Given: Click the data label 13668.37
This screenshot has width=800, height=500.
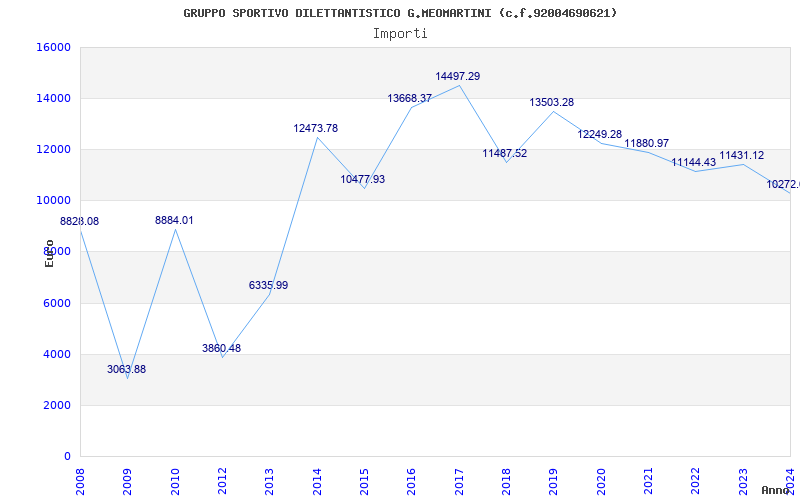Looking at the screenshot, I should coord(410,98).
